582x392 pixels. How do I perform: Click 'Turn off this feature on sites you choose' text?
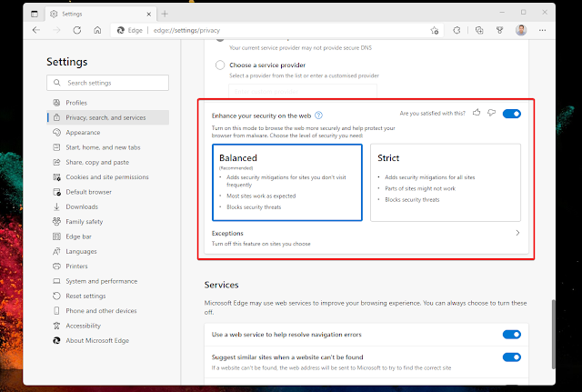(261, 244)
